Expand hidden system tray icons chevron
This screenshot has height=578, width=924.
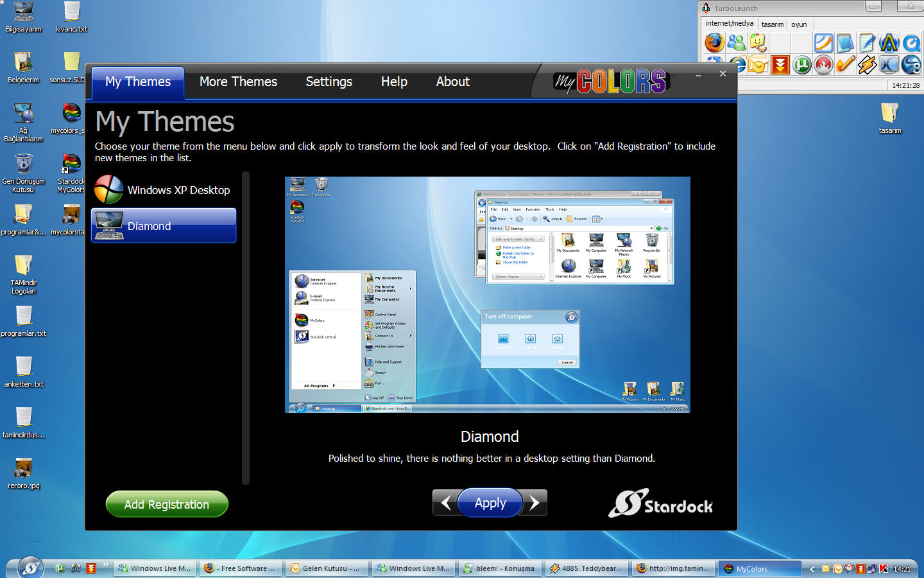pos(812,568)
